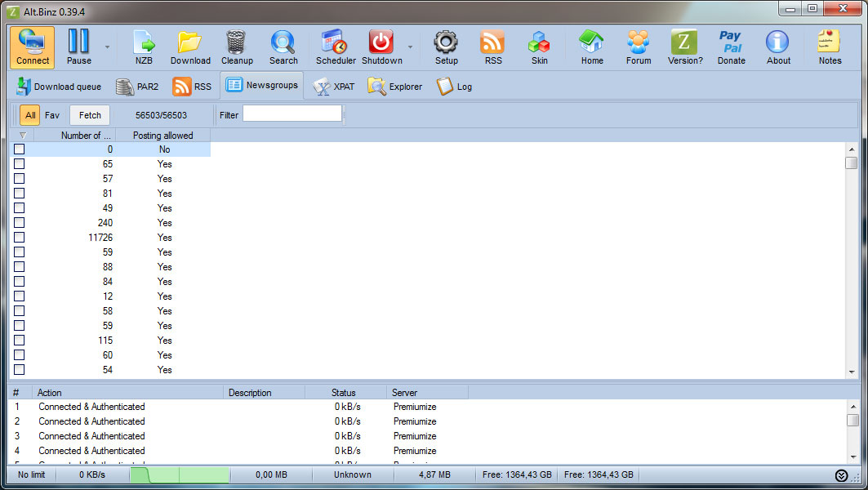The width and height of the screenshot is (868, 490).
Task: Check the box for the 11726 row
Action: pyautogui.click(x=19, y=238)
